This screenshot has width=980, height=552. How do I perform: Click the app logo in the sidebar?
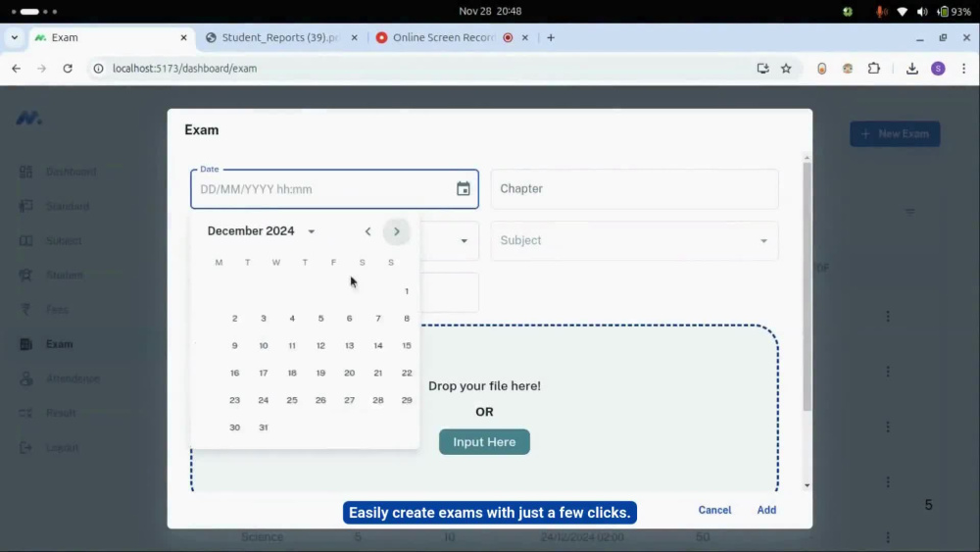point(28,119)
